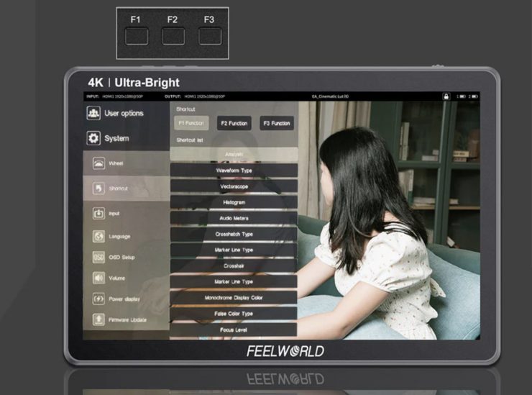Choose Focus Level in shortcut list
This screenshot has height=395, width=532.
pos(234,330)
